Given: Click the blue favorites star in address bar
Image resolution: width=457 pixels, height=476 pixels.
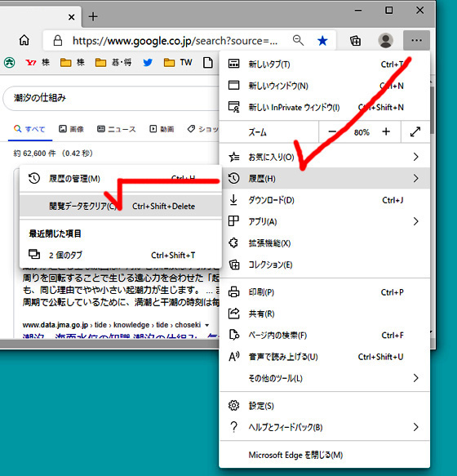Looking at the screenshot, I should click(x=322, y=40).
